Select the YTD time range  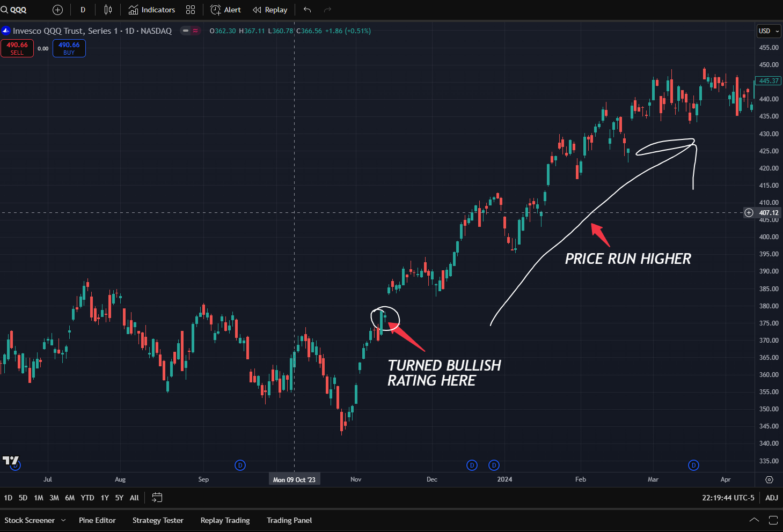tap(87, 498)
